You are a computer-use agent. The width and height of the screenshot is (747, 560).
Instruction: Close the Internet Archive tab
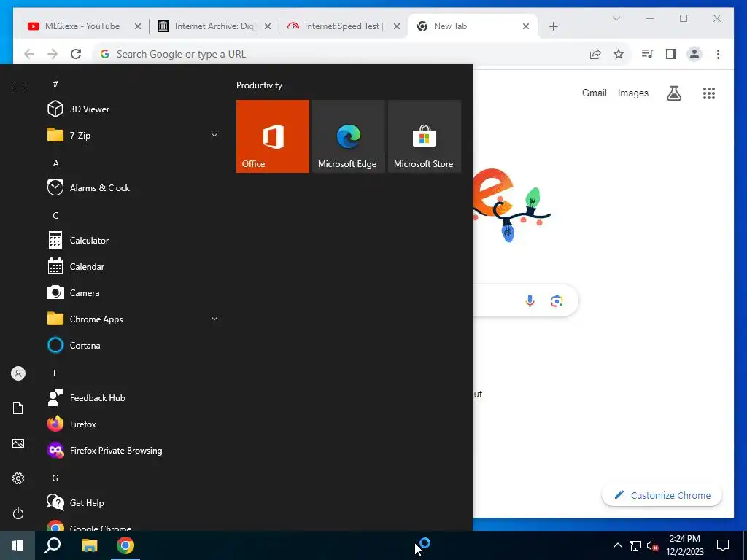[x=268, y=26]
